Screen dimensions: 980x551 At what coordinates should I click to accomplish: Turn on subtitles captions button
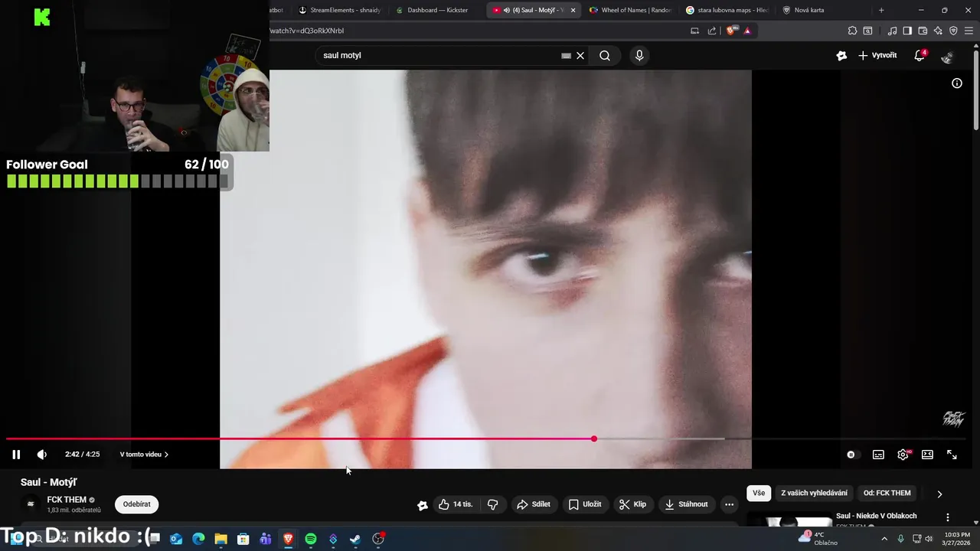point(878,455)
